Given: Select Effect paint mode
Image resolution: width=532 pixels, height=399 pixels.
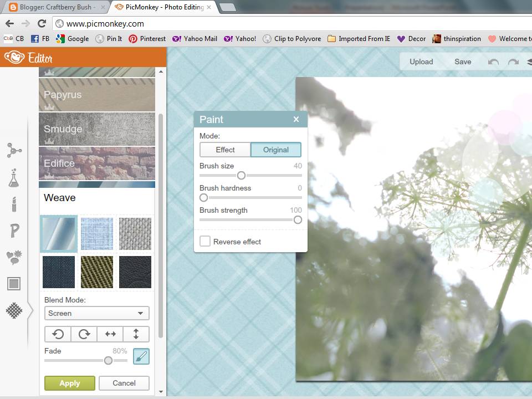Looking at the screenshot, I should pyautogui.click(x=226, y=150).
